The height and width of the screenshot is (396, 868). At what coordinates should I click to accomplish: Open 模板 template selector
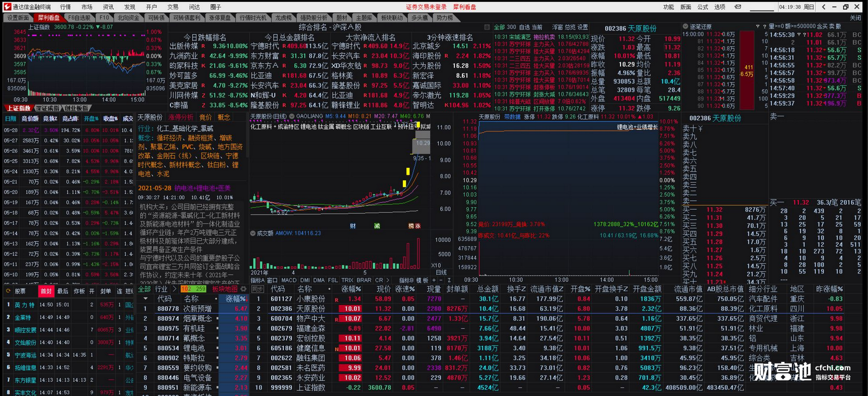coord(422,281)
